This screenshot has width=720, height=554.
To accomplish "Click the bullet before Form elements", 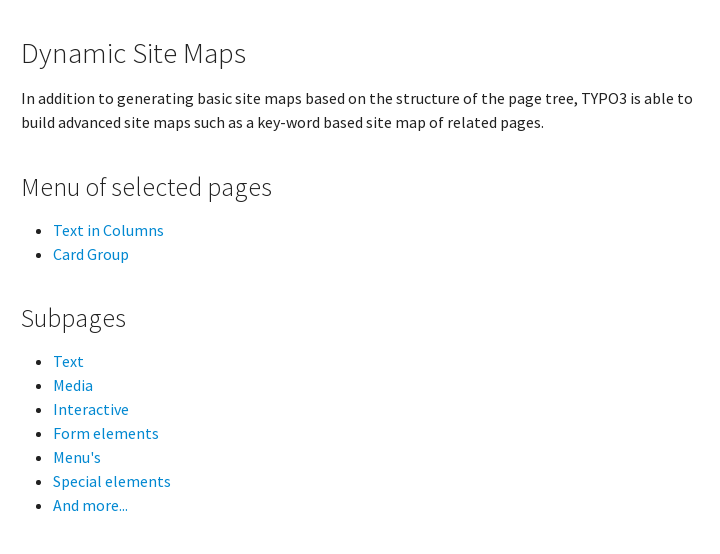I will point(38,435).
